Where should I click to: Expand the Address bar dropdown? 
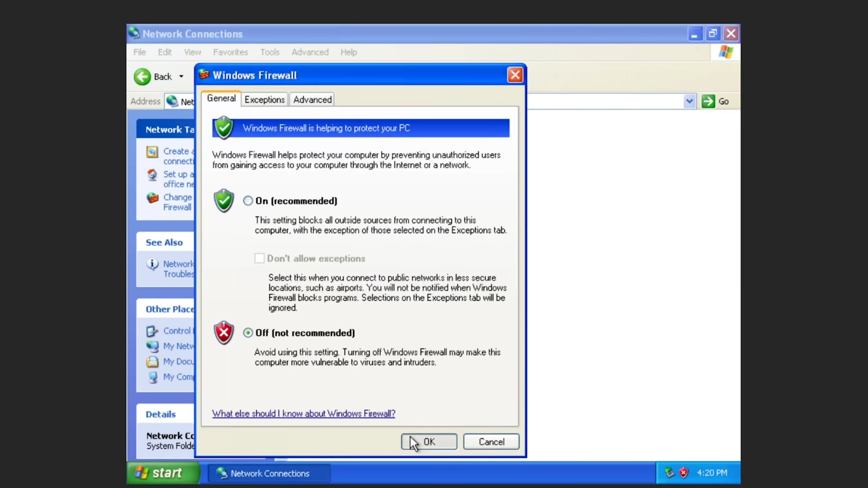click(689, 101)
